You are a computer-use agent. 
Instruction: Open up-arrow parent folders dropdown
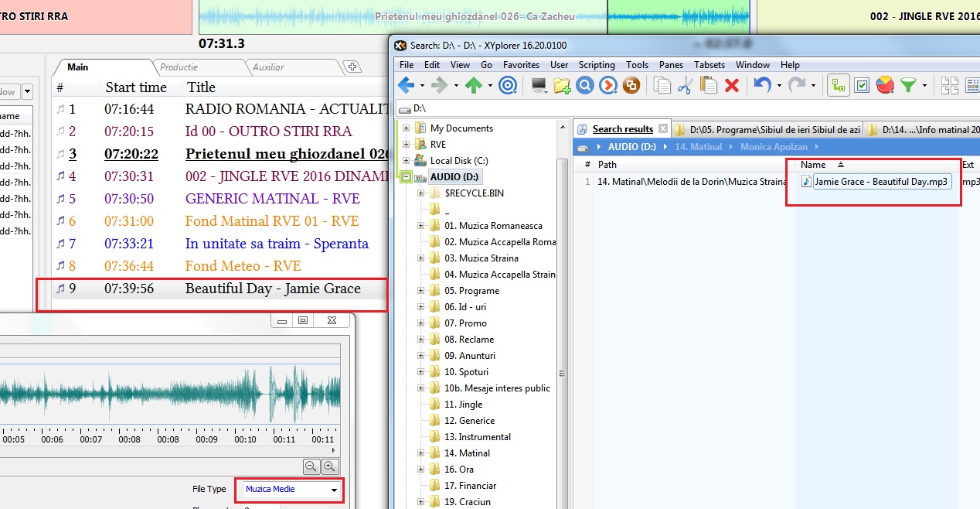[x=489, y=85]
